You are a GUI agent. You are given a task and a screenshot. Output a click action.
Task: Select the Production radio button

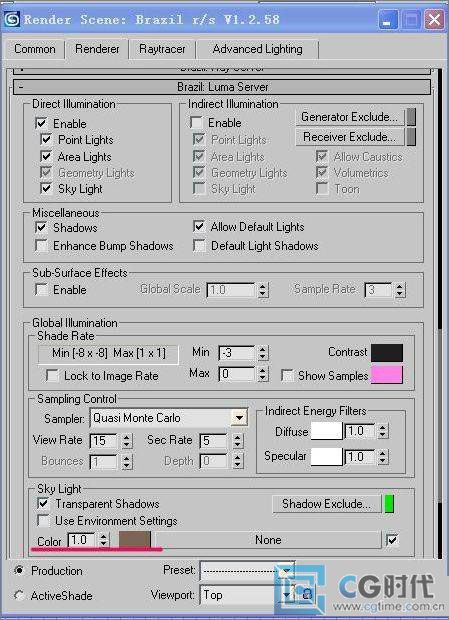pos(19,570)
